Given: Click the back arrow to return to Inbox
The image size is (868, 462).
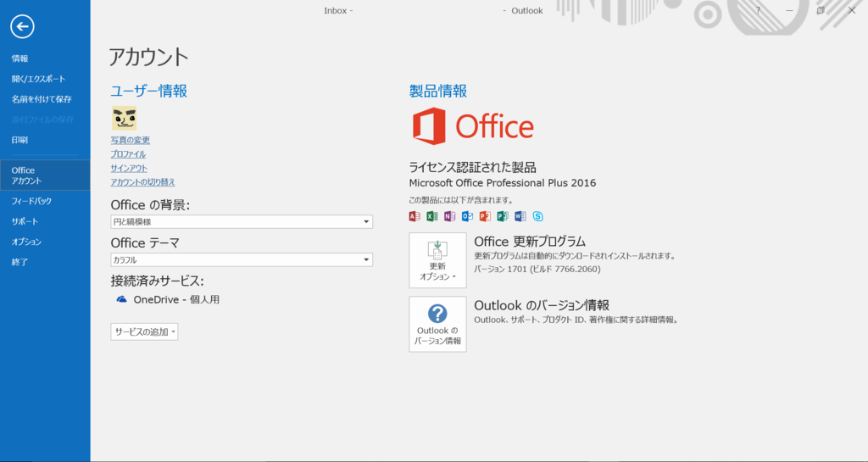Looking at the screenshot, I should pos(22,26).
